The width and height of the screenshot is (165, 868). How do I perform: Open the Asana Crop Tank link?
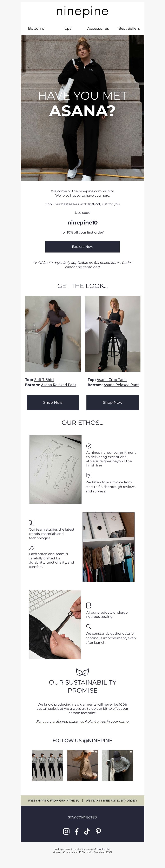112,379
